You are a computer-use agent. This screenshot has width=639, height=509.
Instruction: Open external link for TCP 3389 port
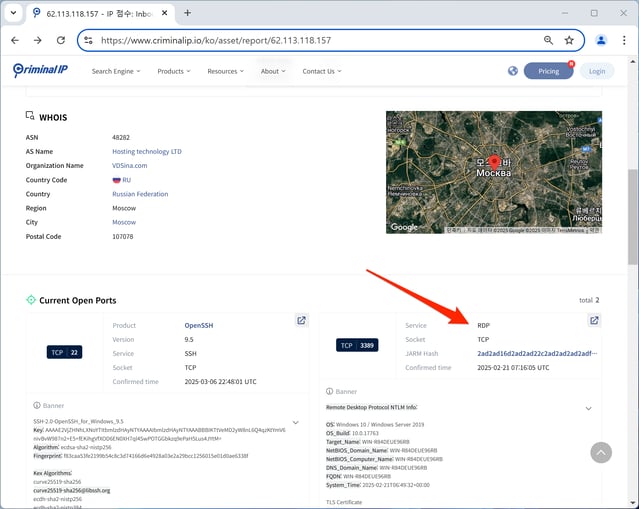(594, 320)
